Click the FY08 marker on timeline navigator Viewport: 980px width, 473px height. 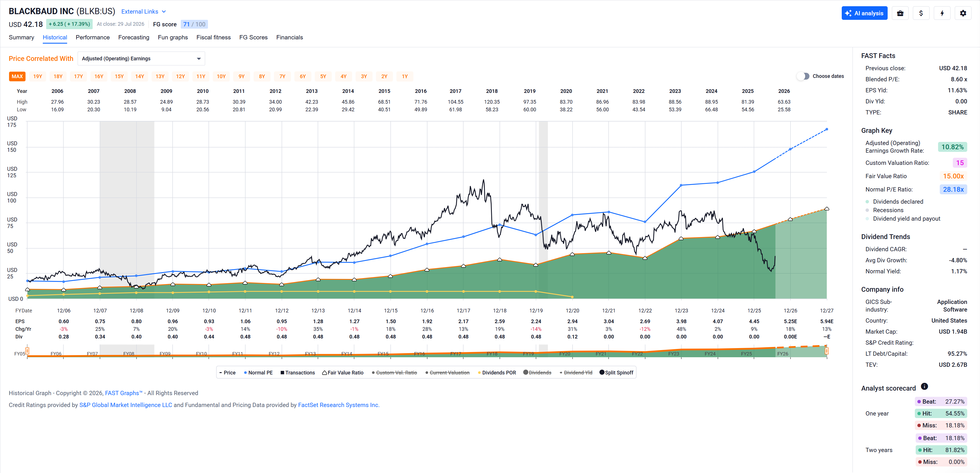(129, 353)
